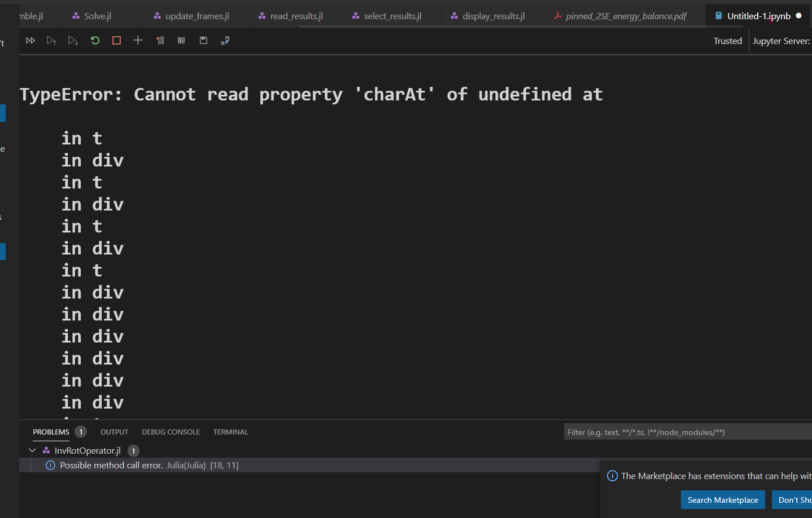Run all notebook cells
Viewport: 812px width, 518px height.
[30, 40]
